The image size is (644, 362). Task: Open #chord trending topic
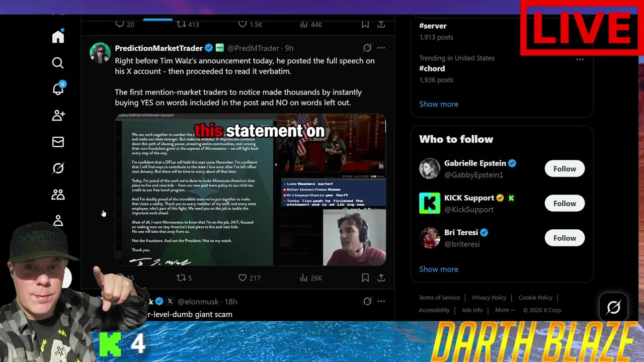click(432, 68)
